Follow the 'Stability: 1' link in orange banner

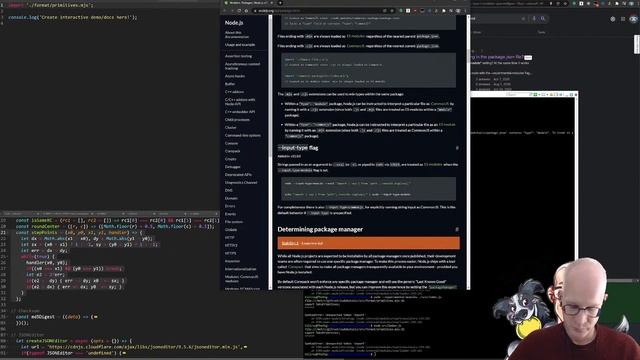tap(290, 243)
